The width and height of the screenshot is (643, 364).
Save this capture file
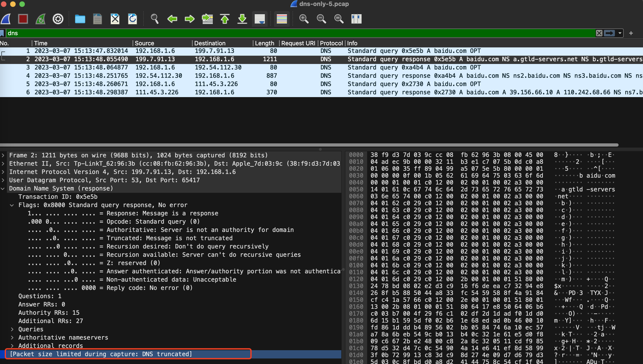tap(98, 19)
